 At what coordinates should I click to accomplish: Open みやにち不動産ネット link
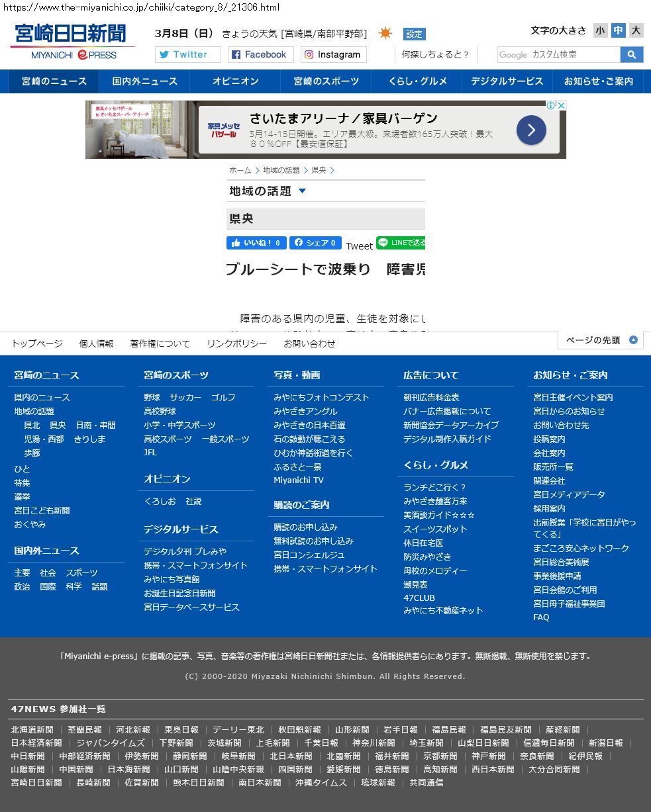coord(443,610)
